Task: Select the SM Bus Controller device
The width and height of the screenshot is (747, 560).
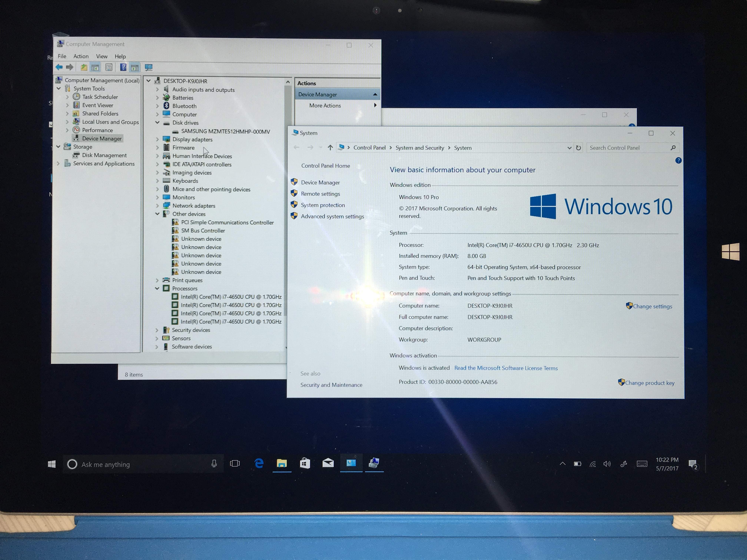Action: pyautogui.click(x=203, y=231)
